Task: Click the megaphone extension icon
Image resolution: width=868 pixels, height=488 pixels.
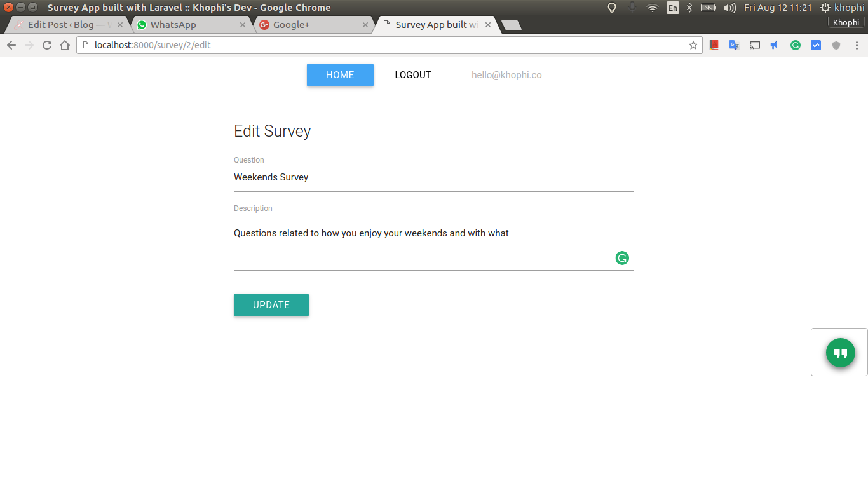Action: 775,45
